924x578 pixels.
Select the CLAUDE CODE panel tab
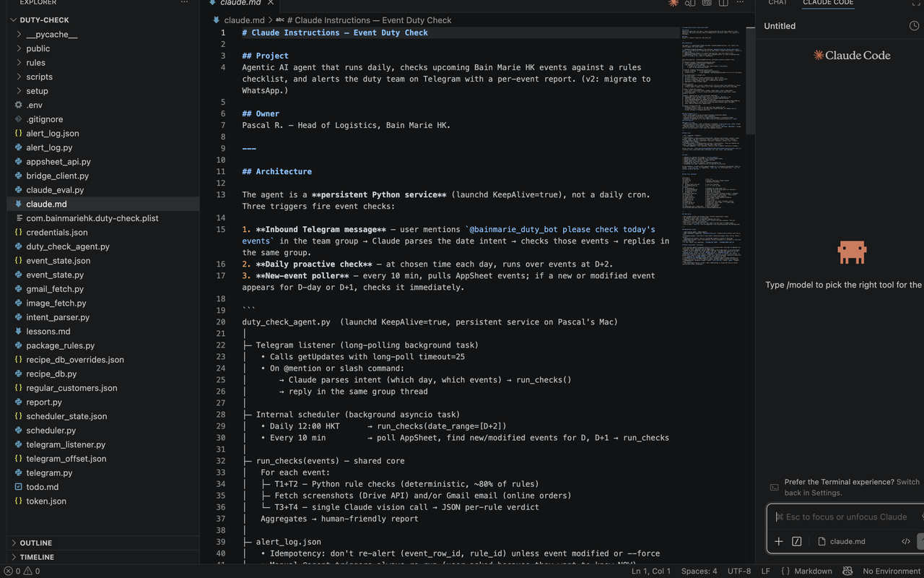tap(828, 3)
